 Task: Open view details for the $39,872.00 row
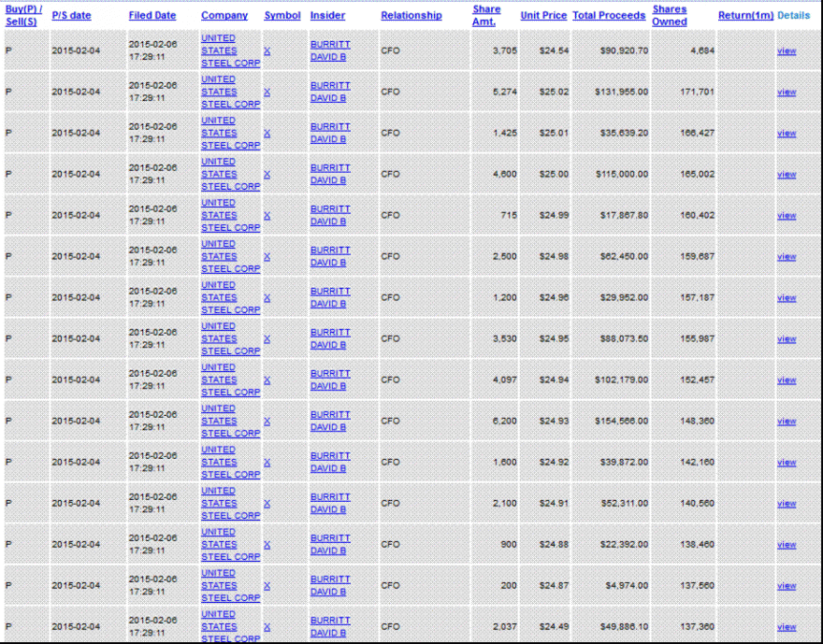[x=787, y=463]
